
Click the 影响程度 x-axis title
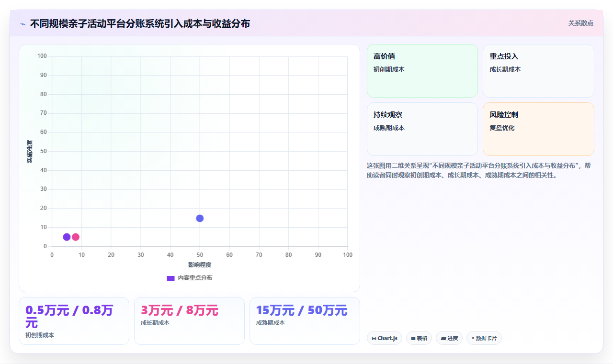pos(200,265)
